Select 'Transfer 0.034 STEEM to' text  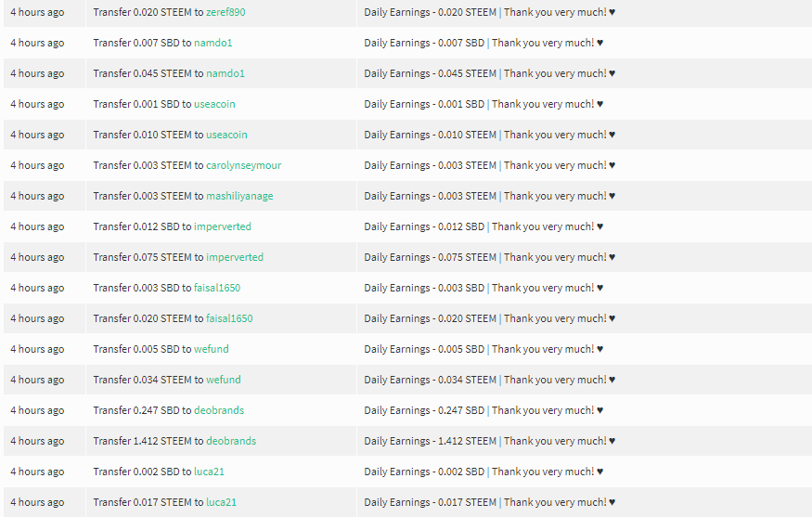click(148, 379)
